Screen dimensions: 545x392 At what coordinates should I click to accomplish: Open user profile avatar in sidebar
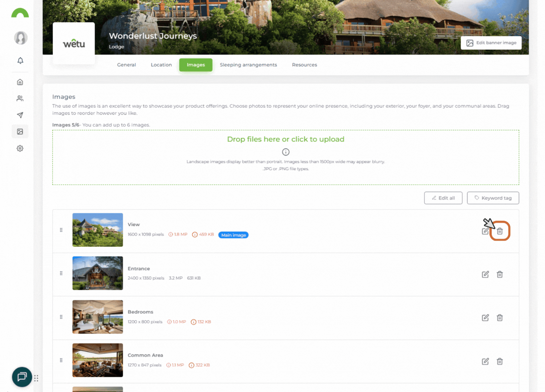coord(21,38)
